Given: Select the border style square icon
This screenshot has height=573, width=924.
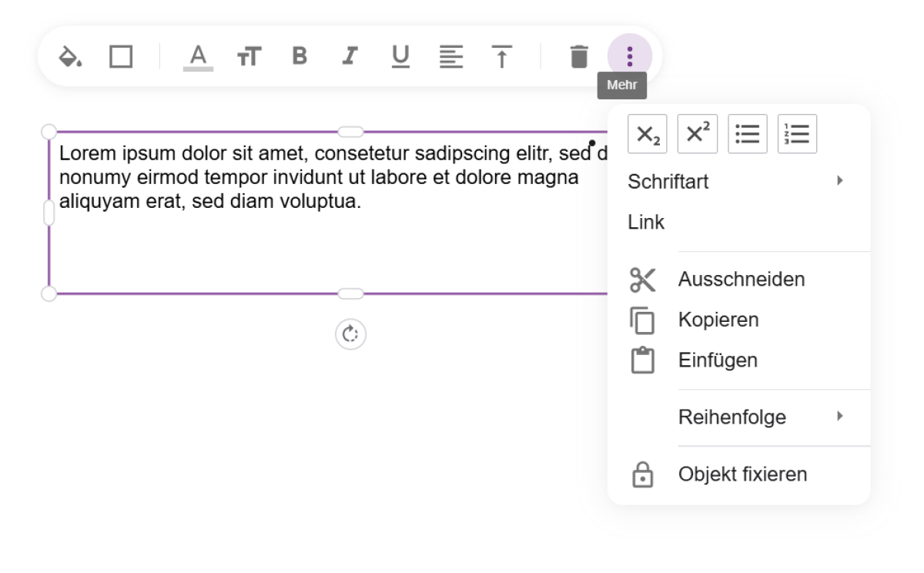Looking at the screenshot, I should [x=121, y=56].
